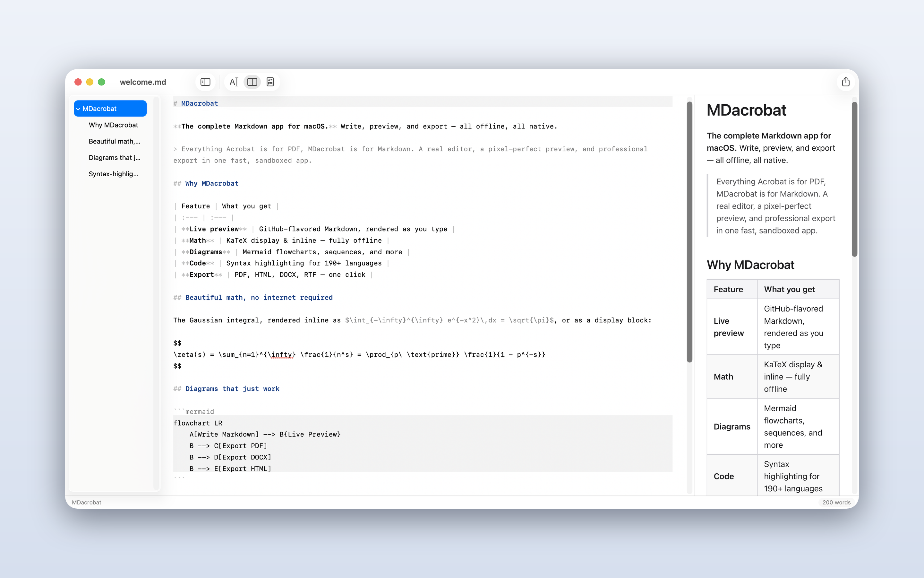Click the editor pane vertical scrollbar
Image resolution: width=924 pixels, height=578 pixels.
689,232
